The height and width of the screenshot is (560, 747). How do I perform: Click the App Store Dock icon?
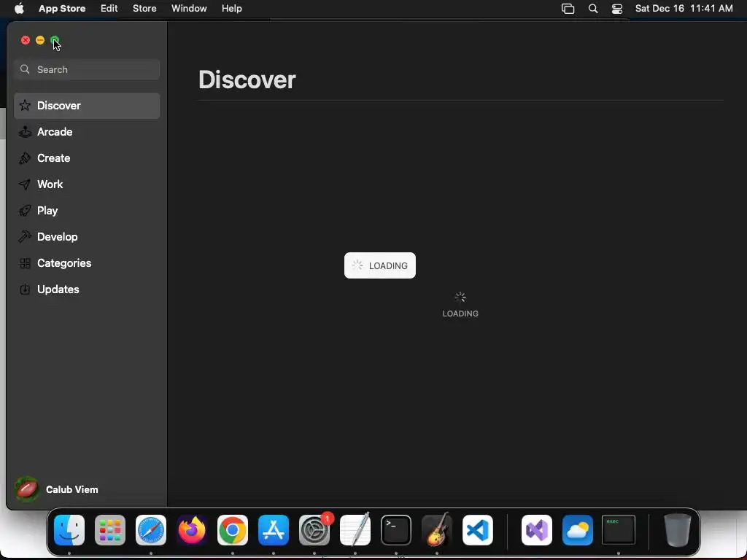[274, 530]
